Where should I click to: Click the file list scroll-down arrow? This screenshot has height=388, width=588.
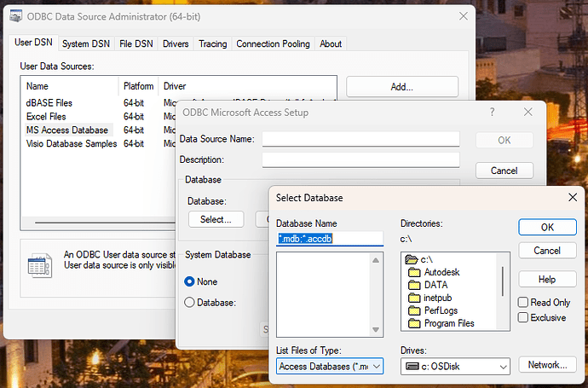click(x=376, y=329)
